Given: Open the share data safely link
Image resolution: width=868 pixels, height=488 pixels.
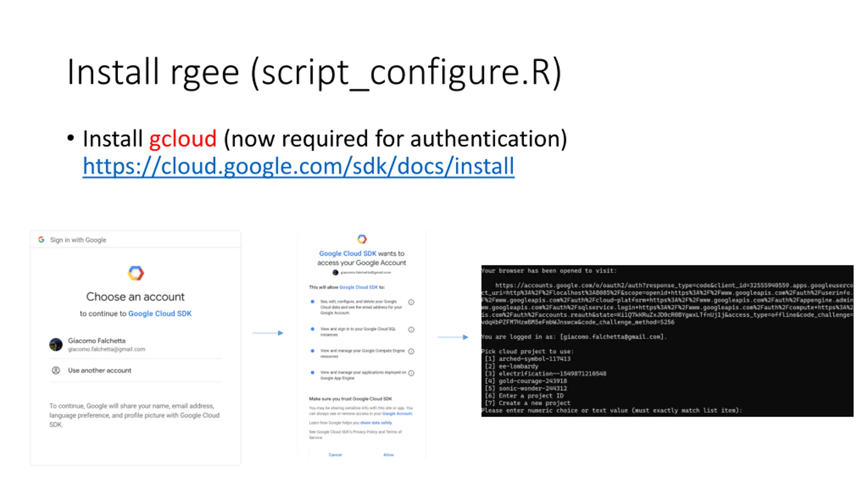Looking at the screenshot, I should coord(376,423).
